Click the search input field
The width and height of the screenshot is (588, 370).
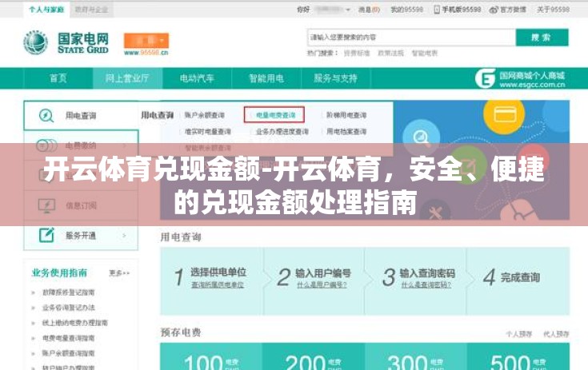(x=411, y=38)
